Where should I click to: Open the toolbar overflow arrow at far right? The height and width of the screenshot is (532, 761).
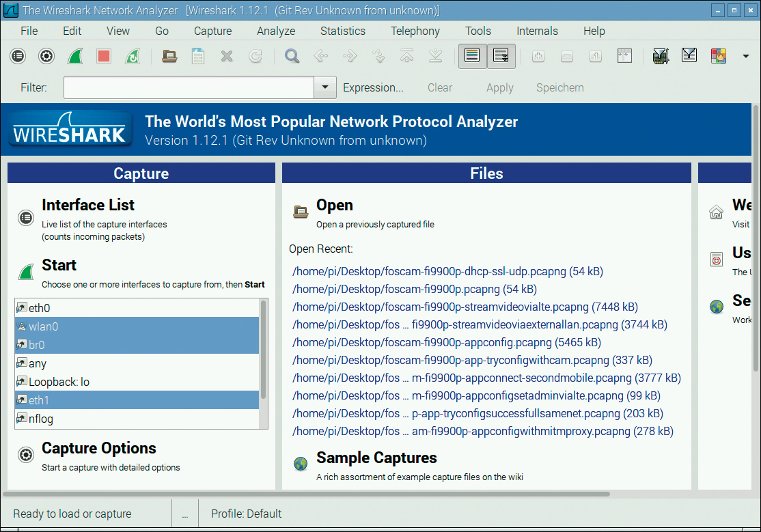[x=746, y=57]
